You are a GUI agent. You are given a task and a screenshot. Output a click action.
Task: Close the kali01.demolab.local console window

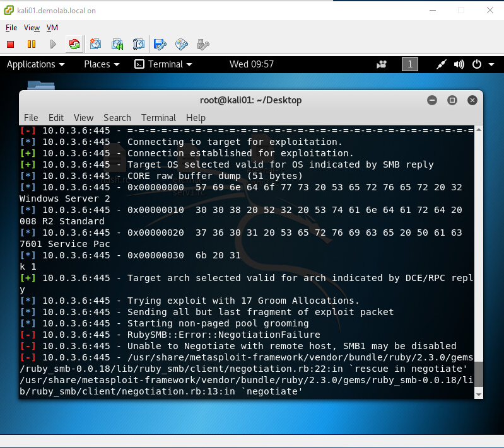(490, 10)
